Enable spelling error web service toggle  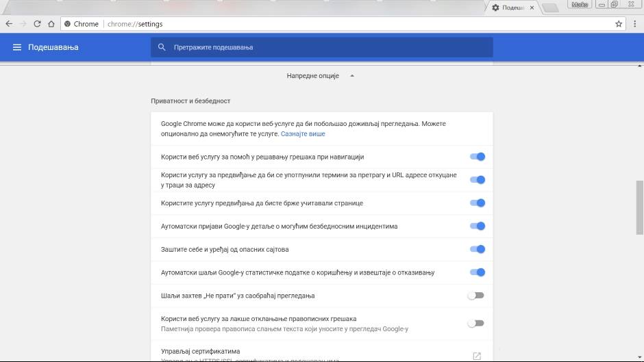pyautogui.click(x=476, y=323)
